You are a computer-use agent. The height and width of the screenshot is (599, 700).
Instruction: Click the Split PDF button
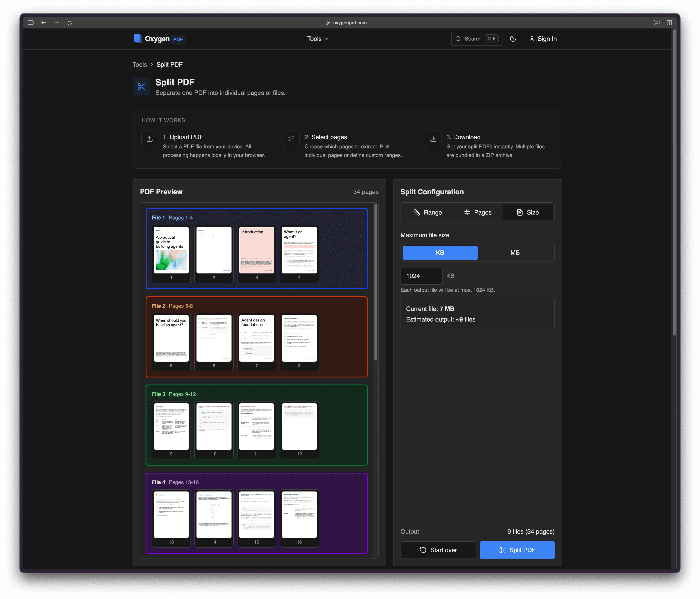[517, 550]
